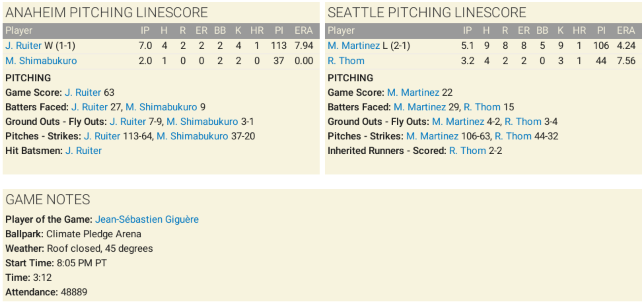The height and width of the screenshot is (304, 644).
Task: Click J. Ruiter next to Game Score
Action: click(83, 93)
